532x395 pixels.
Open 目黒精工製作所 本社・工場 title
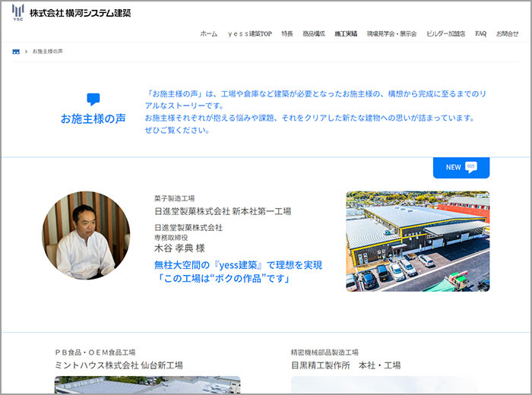[346, 365]
